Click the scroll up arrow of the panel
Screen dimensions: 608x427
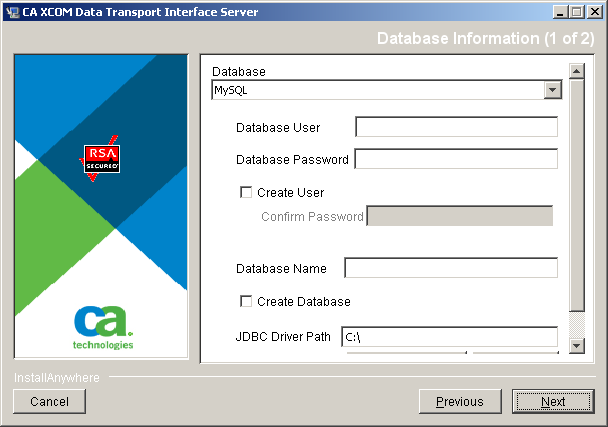tap(577, 71)
